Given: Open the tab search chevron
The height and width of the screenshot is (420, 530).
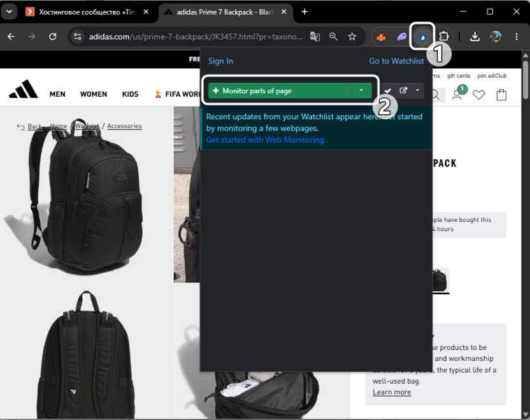Looking at the screenshot, I should click(x=9, y=12).
